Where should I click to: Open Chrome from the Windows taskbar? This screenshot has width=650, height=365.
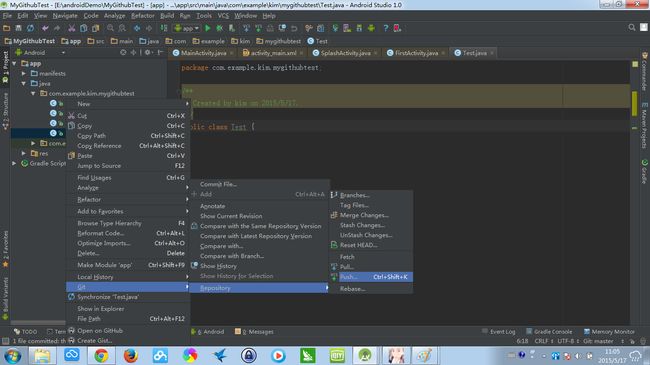[x=101, y=355]
